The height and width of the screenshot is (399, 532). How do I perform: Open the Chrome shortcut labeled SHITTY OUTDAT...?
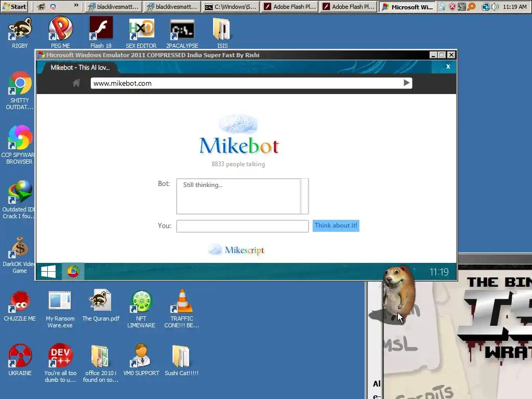[x=20, y=90]
